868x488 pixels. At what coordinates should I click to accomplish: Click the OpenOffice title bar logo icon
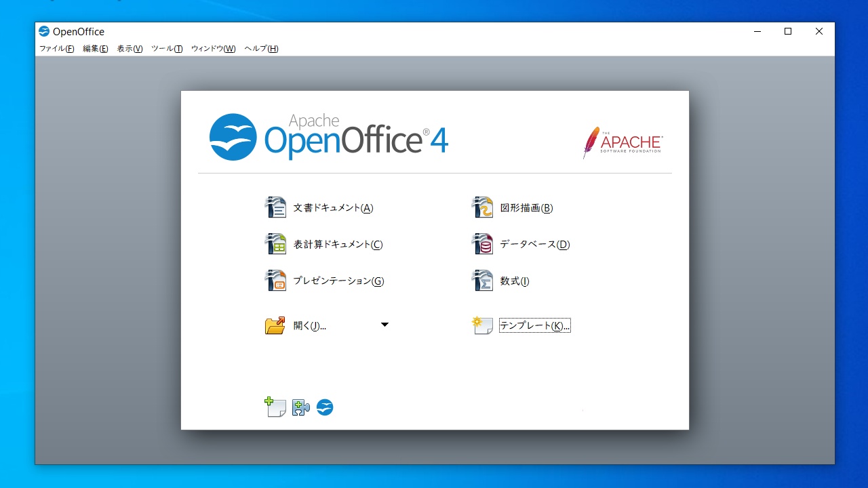44,31
